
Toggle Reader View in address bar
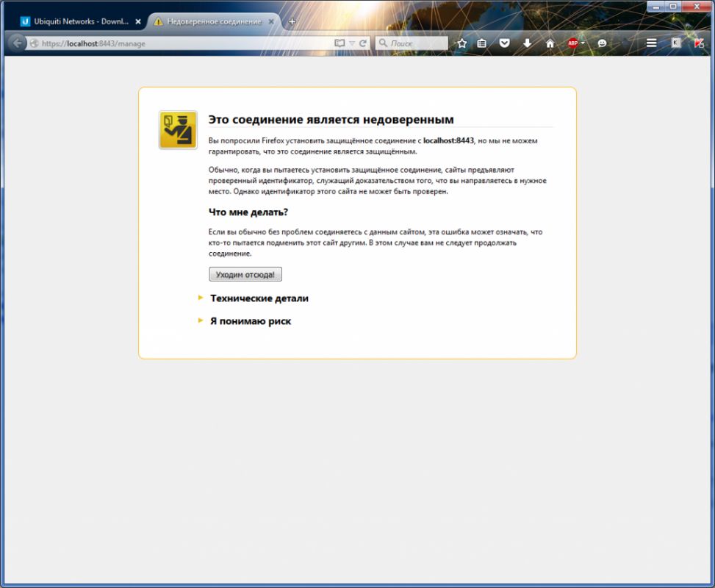coord(339,43)
